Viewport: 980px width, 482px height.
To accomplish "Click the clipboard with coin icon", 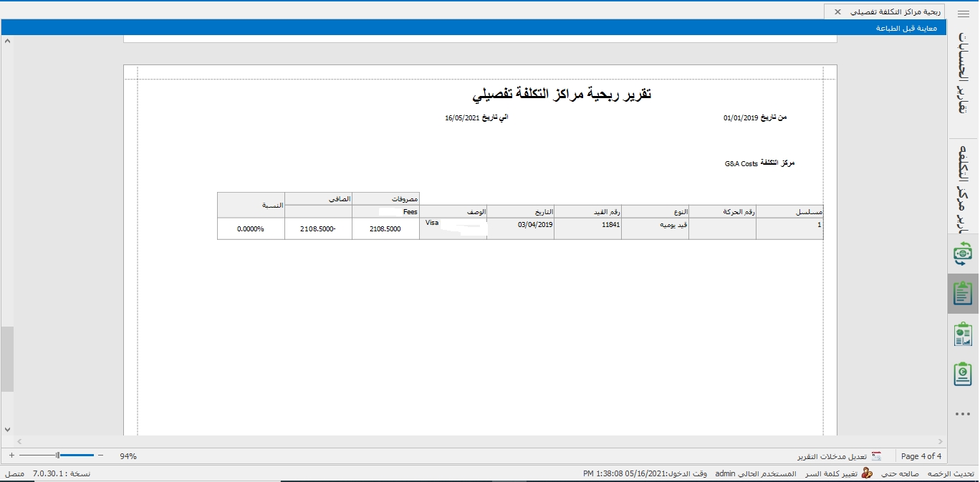I will 963,373.
